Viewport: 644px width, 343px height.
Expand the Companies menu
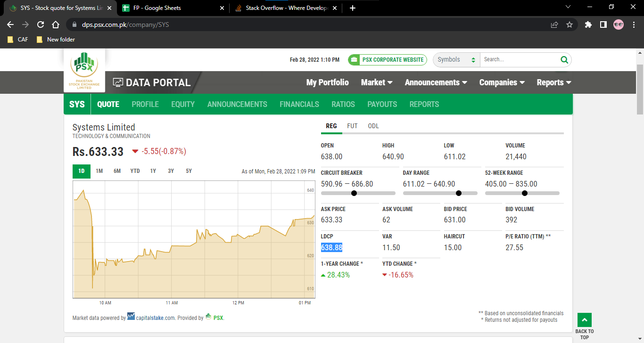point(502,82)
